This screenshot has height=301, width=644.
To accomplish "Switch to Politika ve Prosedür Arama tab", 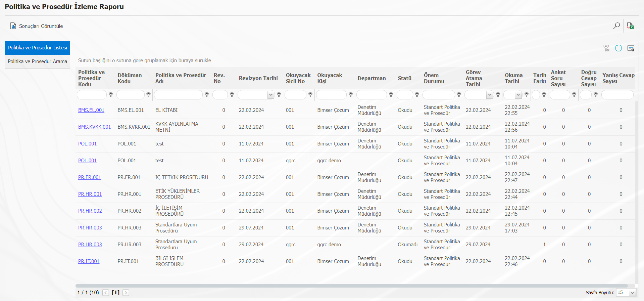I will 38,61.
